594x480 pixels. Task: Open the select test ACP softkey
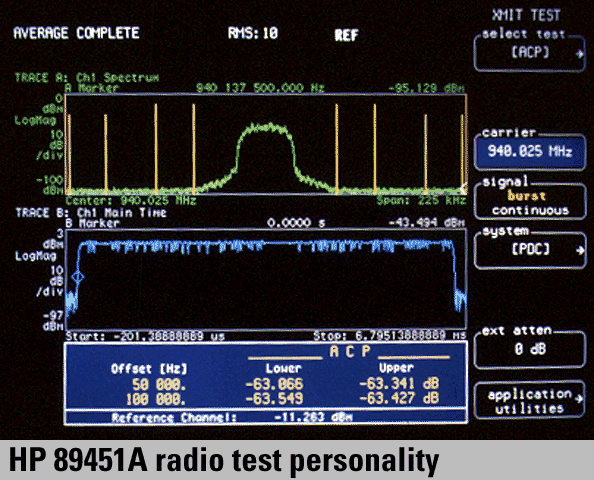coord(530,52)
